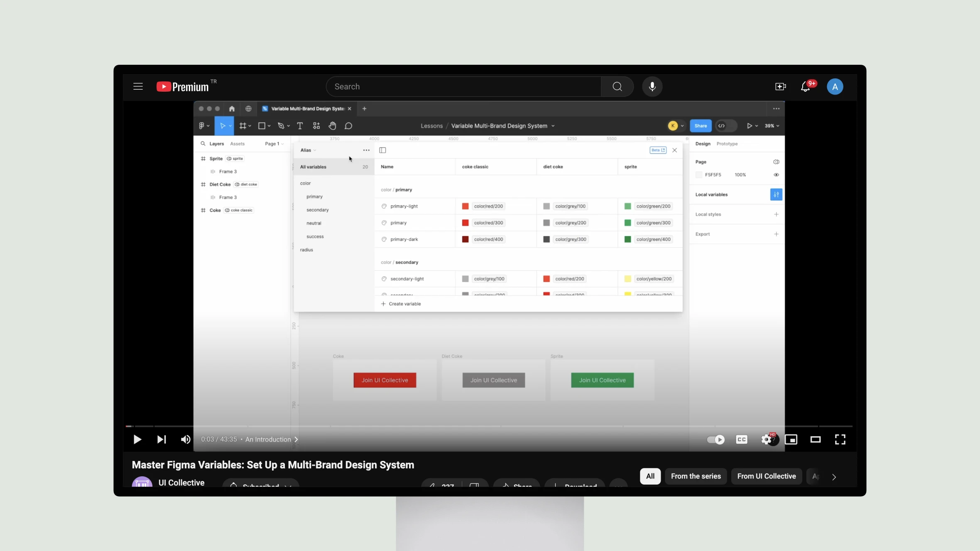The width and height of the screenshot is (980, 551).
Task: Click the Figma community globe icon
Action: point(248,109)
